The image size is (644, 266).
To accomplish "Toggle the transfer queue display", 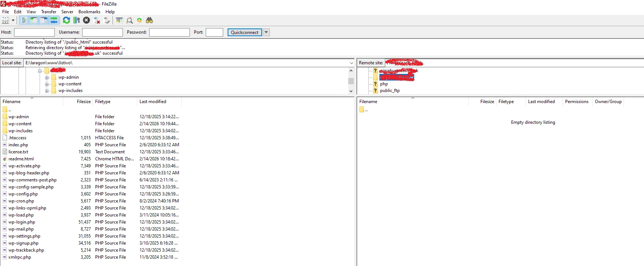I will click(x=54, y=20).
